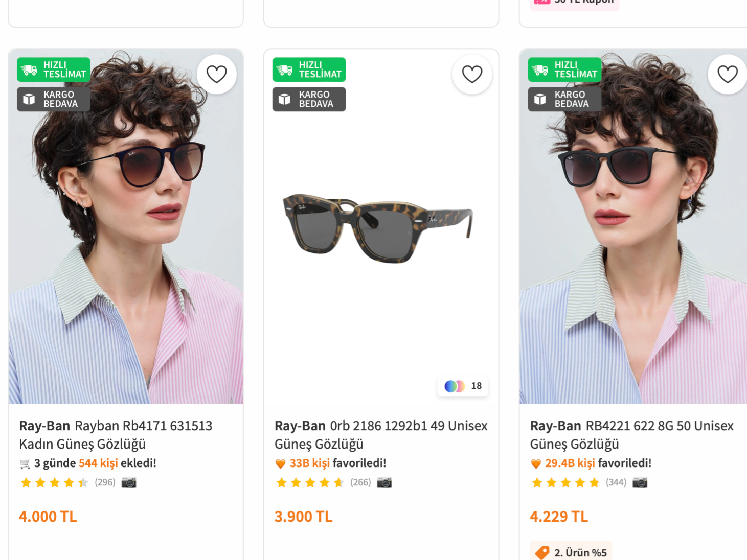Open photo reviews camera icon for Rb4171
The height and width of the screenshot is (560, 747).
[x=129, y=482]
